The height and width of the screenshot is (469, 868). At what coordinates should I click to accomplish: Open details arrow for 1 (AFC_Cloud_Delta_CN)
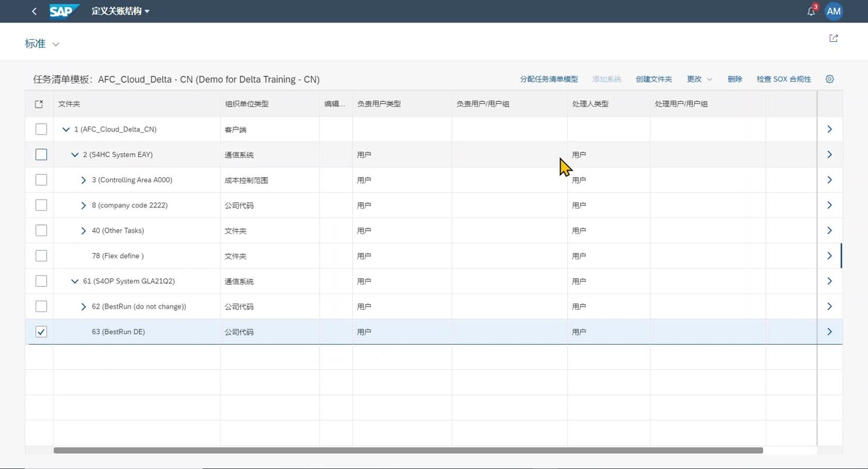pyautogui.click(x=829, y=129)
